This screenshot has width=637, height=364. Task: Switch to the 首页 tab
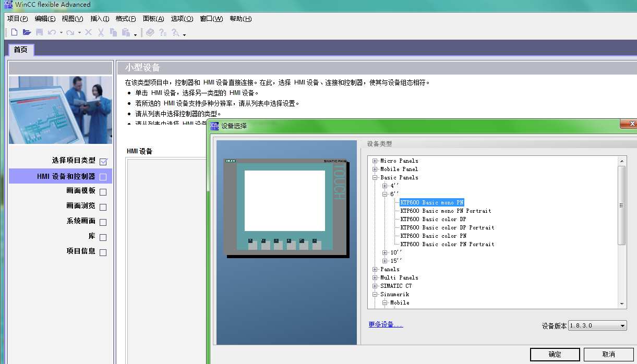[21, 50]
